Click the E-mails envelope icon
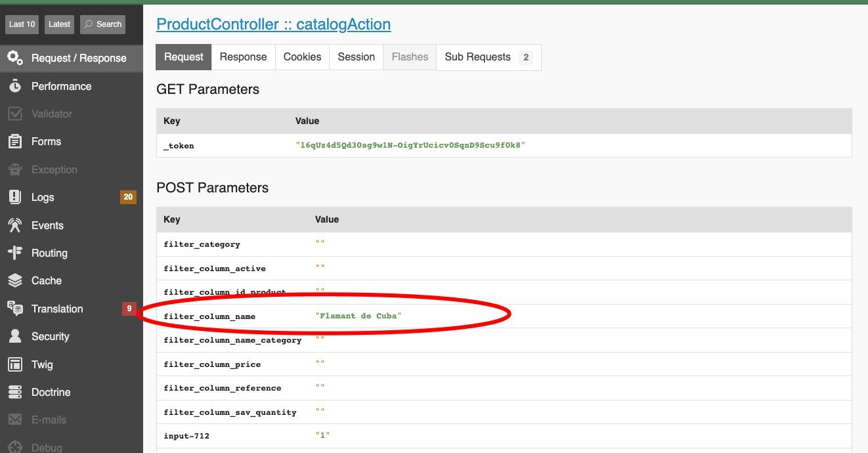Screen dimensions: 868x453 coord(15,420)
